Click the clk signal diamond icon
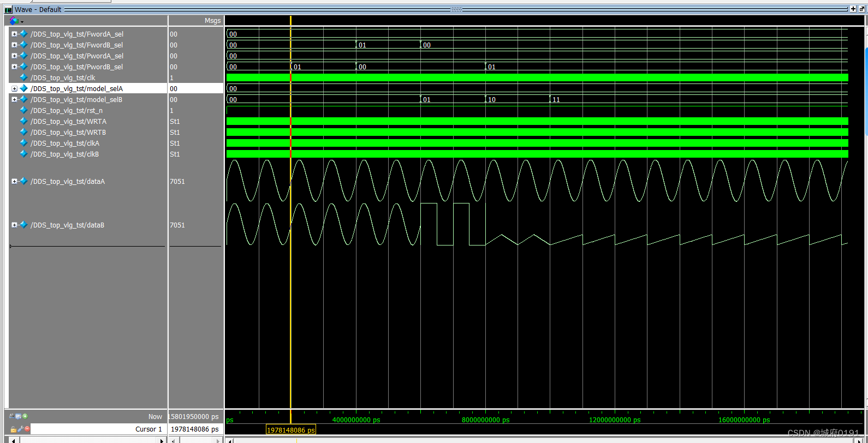Viewport: 868px width, 443px height. point(23,77)
